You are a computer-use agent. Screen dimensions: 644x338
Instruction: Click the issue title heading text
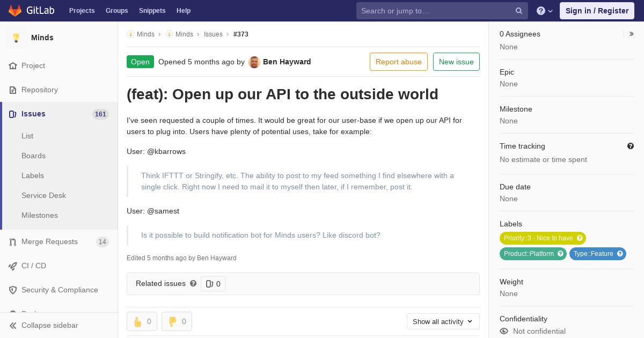coord(282,94)
